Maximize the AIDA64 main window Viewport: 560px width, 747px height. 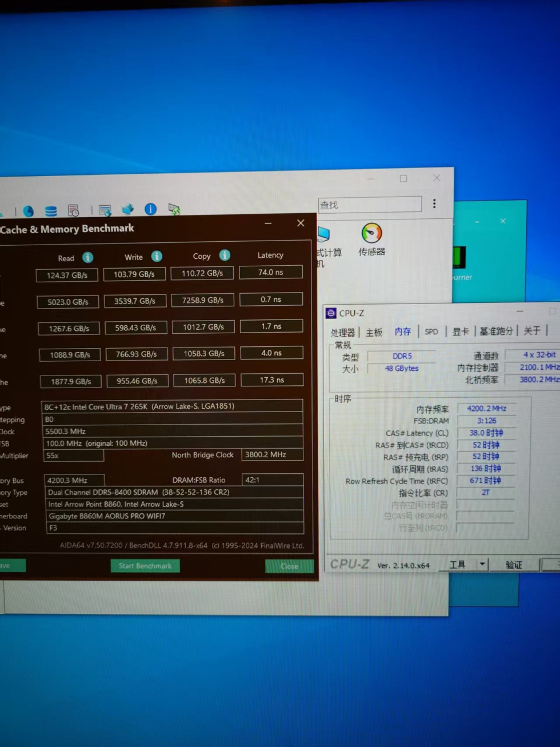[403, 178]
